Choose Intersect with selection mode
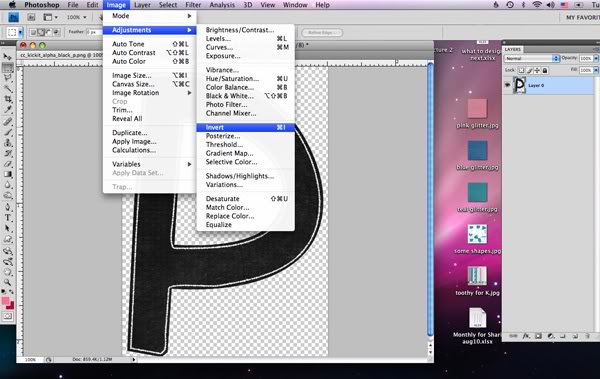The image size is (600, 379). (x=56, y=33)
